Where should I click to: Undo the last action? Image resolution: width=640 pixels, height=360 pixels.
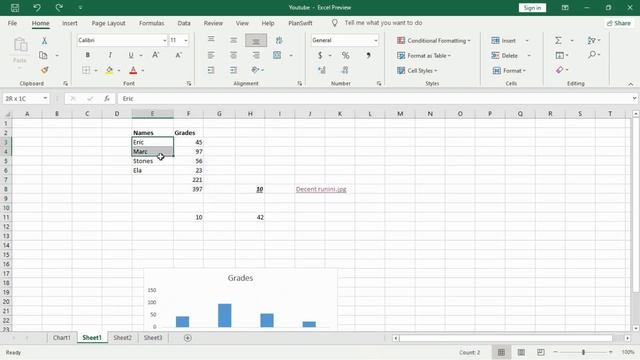37,8
